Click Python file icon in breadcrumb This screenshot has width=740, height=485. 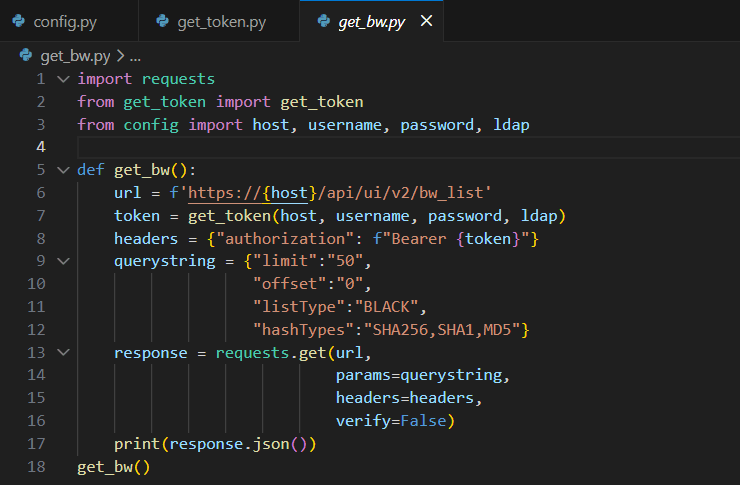(26, 56)
